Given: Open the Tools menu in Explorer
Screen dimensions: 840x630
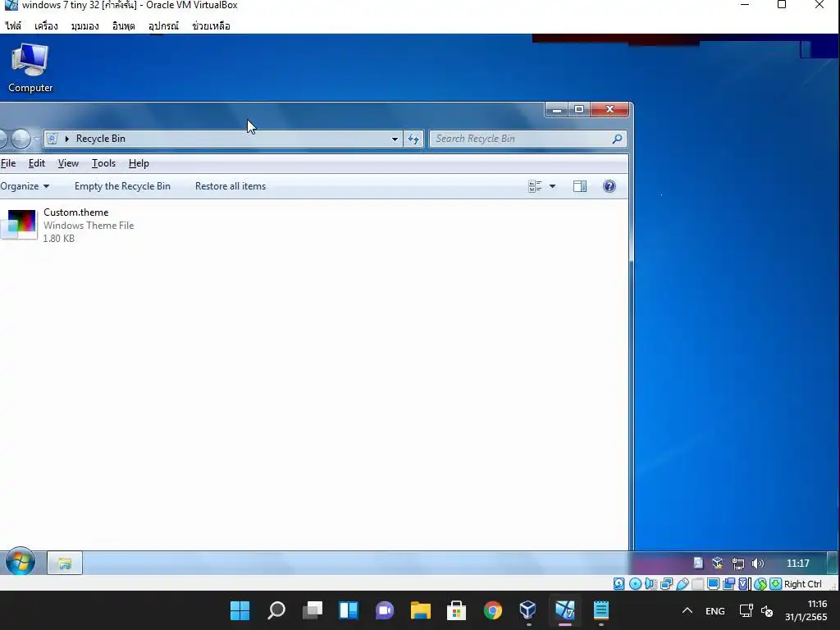Looking at the screenshot, I should 103,163.
